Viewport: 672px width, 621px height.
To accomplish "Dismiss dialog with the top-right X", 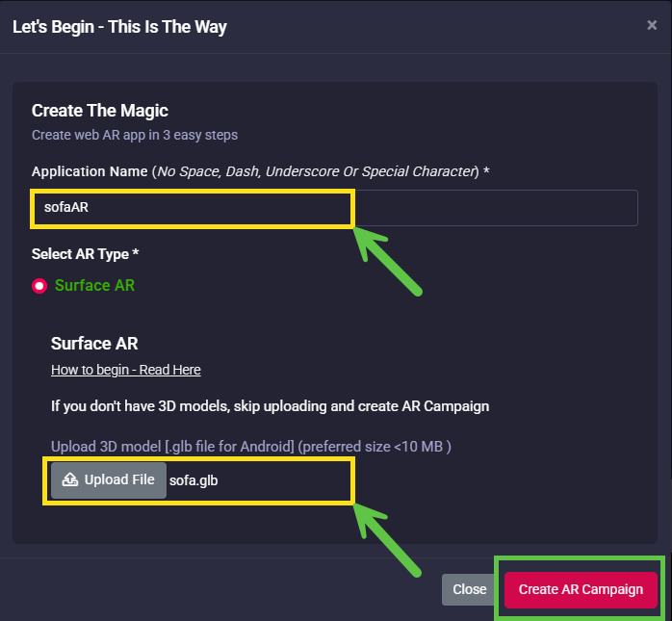I will click(x=652, y=26).
